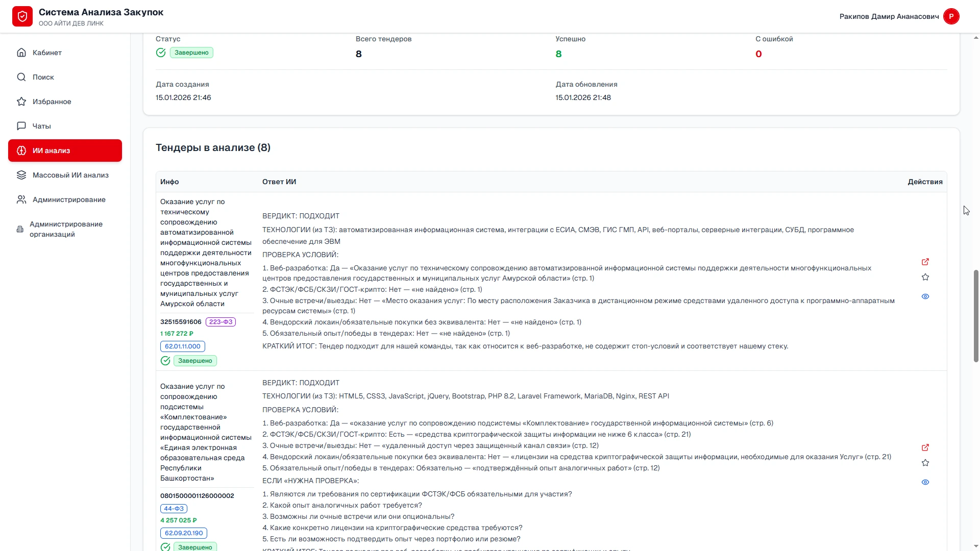Toggle eye view for Amur region tender

pyautogui.click(x=925, y=296)
